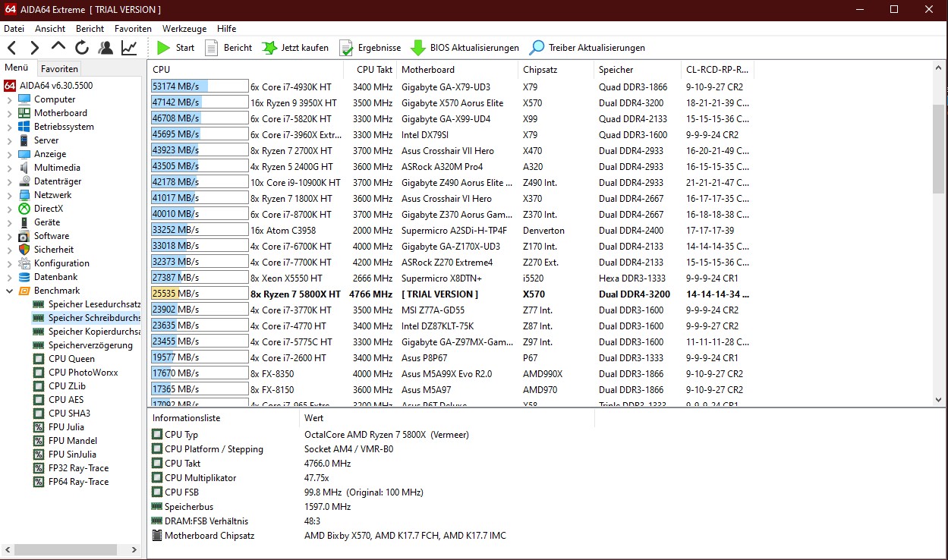Open the Favoriten menu
Image resolution: width=948 pixels, height=560 pixels.
pyautogui.click(x=133, y=29)
